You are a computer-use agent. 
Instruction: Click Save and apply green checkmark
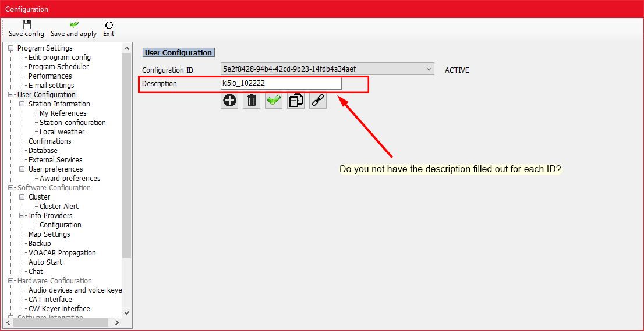pos(74,24)
